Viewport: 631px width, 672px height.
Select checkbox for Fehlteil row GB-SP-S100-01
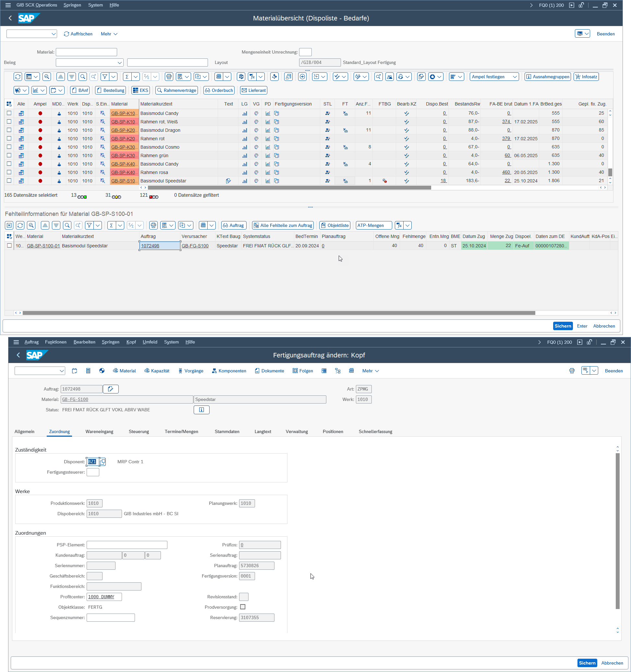(x=9, y=246)
